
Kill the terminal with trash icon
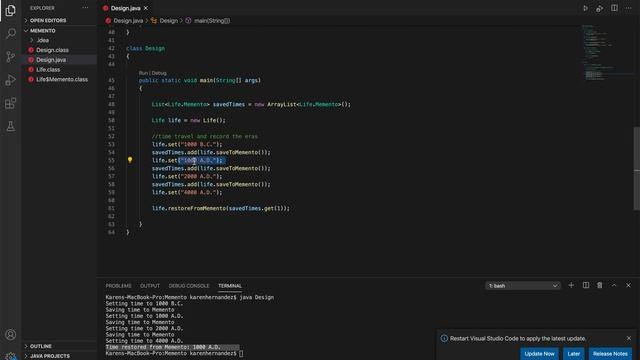600,285
